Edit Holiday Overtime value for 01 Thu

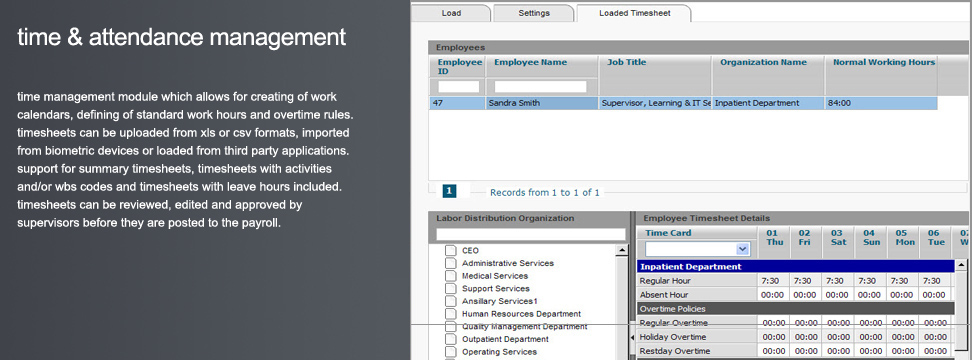[772, 337]
